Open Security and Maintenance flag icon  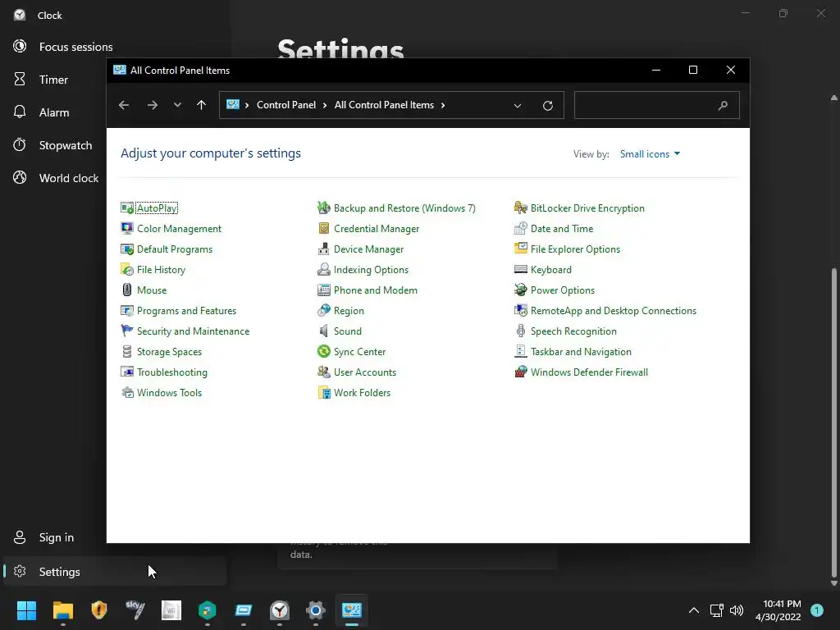[x=127, y=331]
